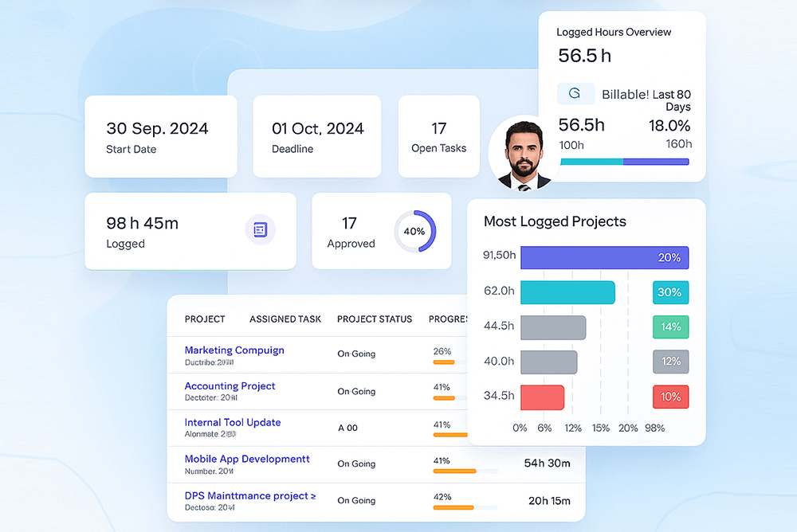Viewport: 797px width, 532px height.
Task: Click the Logged Hours Overview progress bar
Action: point(625,162)
